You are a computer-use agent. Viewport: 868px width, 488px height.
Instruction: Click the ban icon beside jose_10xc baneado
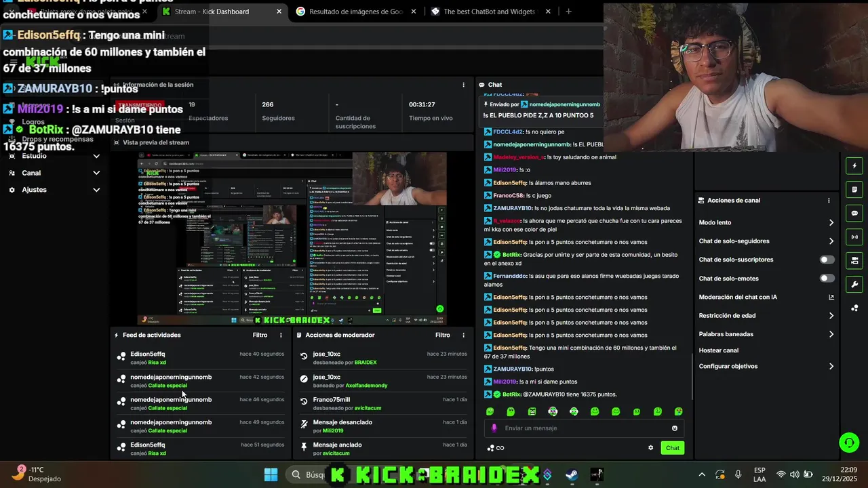click(x=304, y=379)
